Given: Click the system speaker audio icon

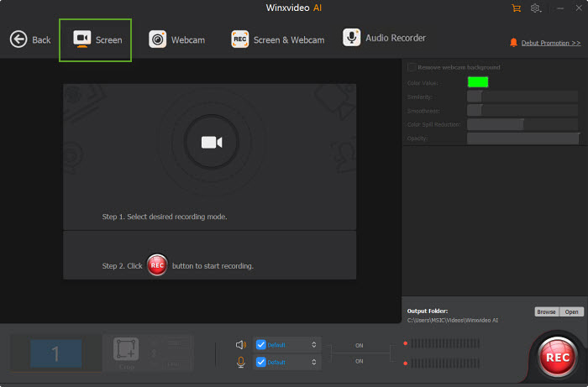Looking at the screenshot, I should click(x=241, y=345).
